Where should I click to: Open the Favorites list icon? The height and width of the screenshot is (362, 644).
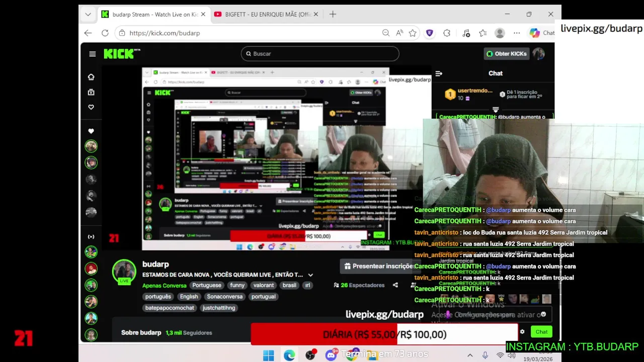coord(483,33)
